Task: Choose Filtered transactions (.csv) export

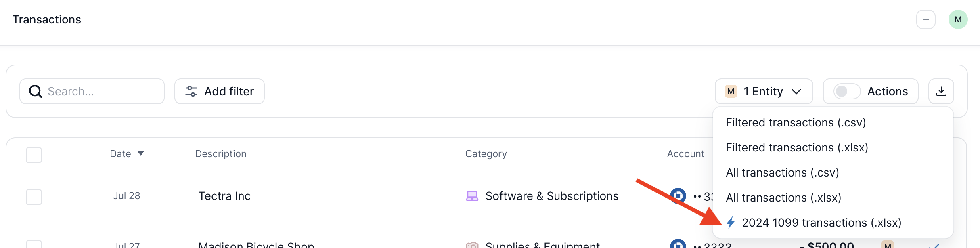Action: (796, 122)
